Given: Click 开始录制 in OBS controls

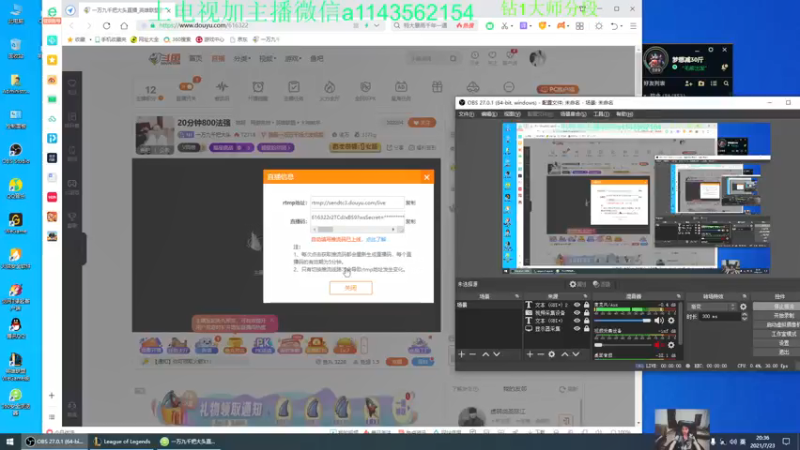Looking at the screenshot, I should pos(777,315).
